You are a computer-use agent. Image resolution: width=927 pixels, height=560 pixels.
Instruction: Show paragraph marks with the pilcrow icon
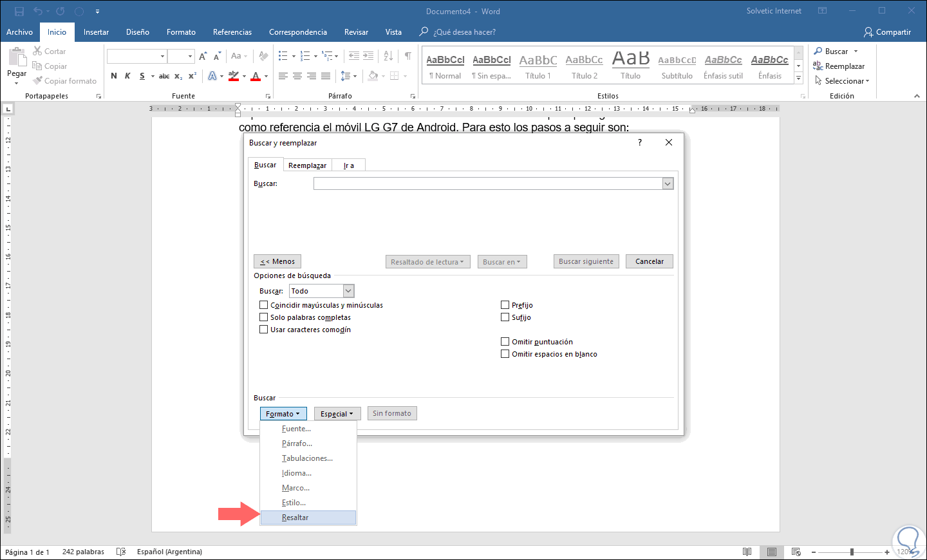(x=407, y=56)
